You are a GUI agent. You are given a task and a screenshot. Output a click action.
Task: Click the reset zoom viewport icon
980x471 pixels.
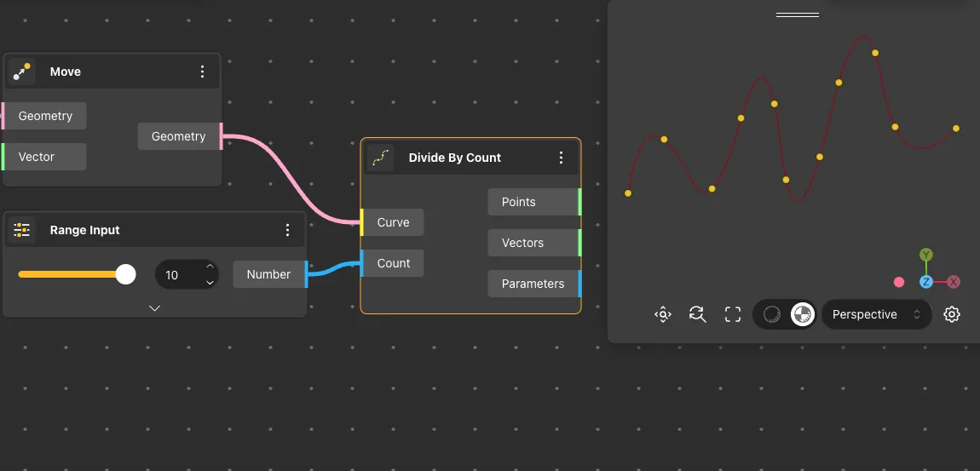tap(698, 314)
